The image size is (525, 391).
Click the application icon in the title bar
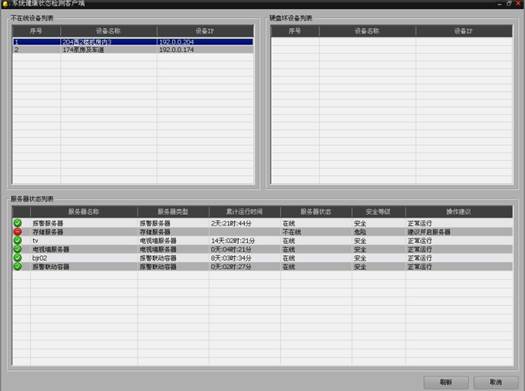[5, 4]
